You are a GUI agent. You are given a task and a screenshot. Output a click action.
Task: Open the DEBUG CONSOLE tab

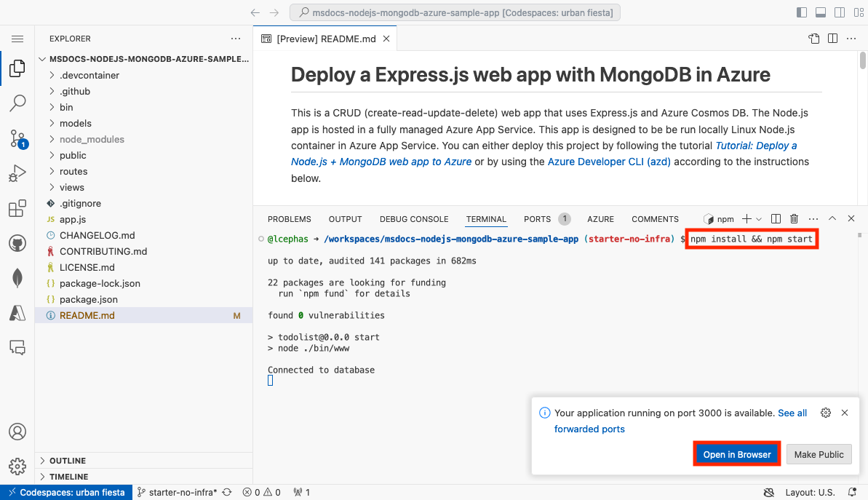413,219
